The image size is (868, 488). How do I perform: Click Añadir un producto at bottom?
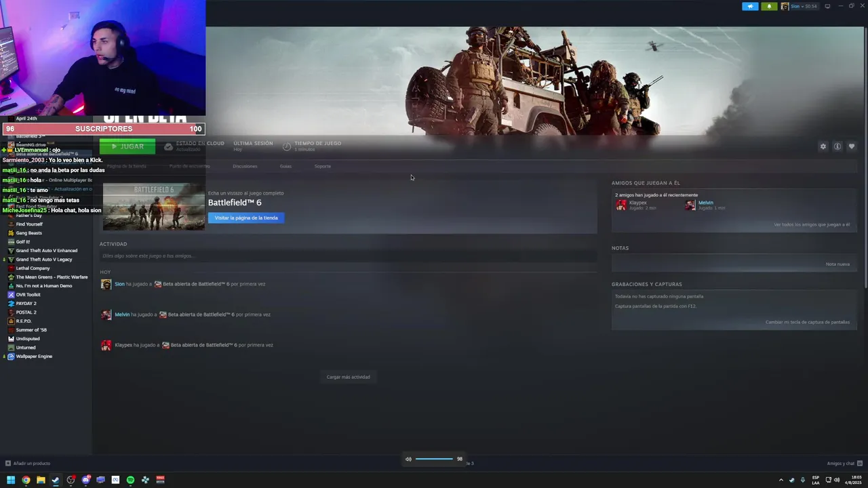28,464
